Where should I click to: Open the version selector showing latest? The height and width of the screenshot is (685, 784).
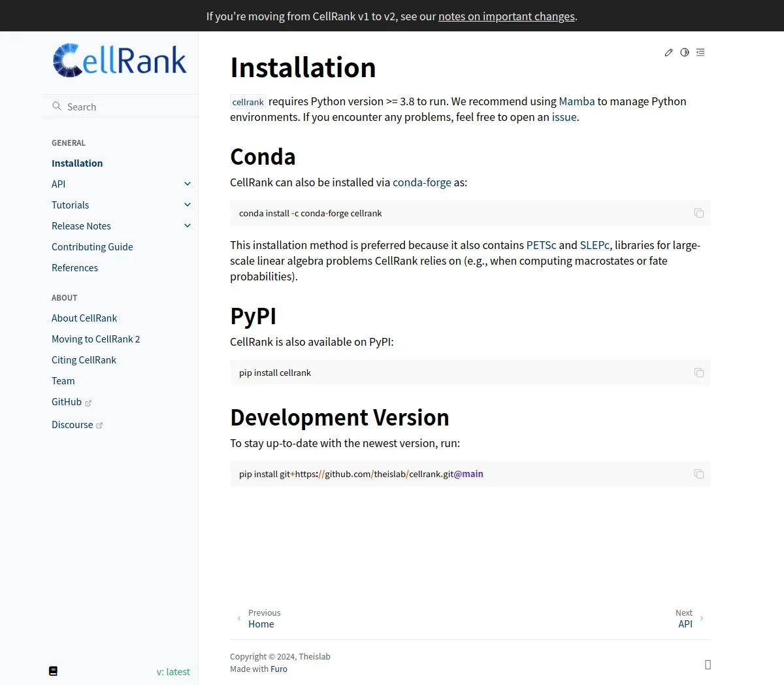tap(173, 671)
